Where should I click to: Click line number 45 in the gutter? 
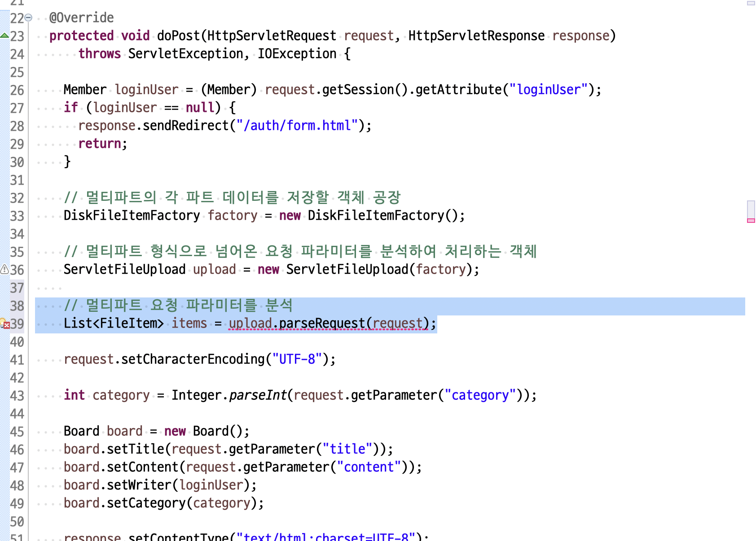coord(17,431)
